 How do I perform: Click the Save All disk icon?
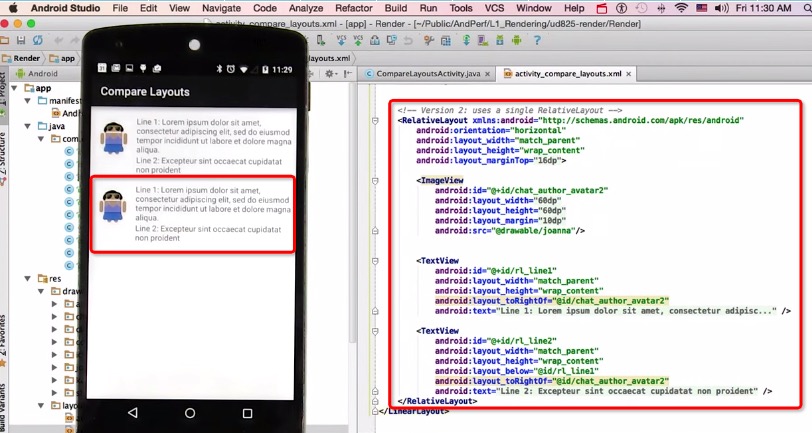[21, 40]
